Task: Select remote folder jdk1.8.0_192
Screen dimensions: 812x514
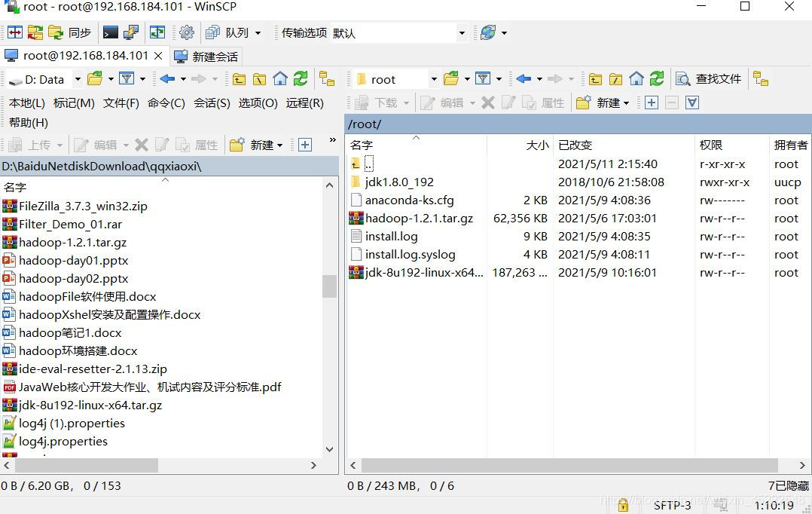Action: (x=398, y=182)
